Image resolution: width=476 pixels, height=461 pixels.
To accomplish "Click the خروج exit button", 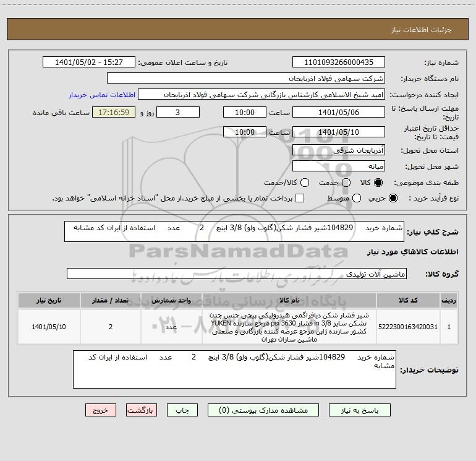I will [101, 410].
